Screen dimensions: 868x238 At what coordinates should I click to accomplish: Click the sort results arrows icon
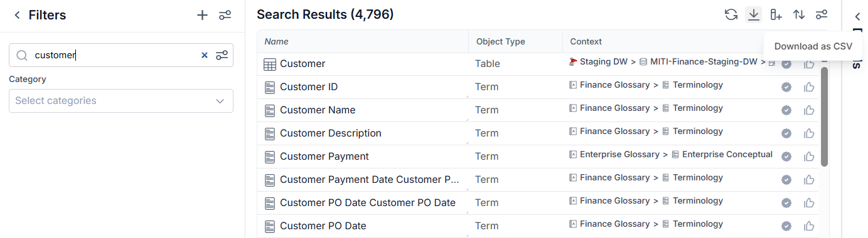point(799,14)
